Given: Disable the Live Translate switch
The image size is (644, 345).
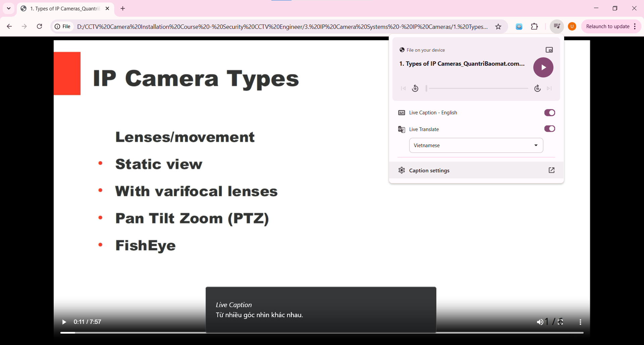Looking at the screenshot, I should point(549,129).
